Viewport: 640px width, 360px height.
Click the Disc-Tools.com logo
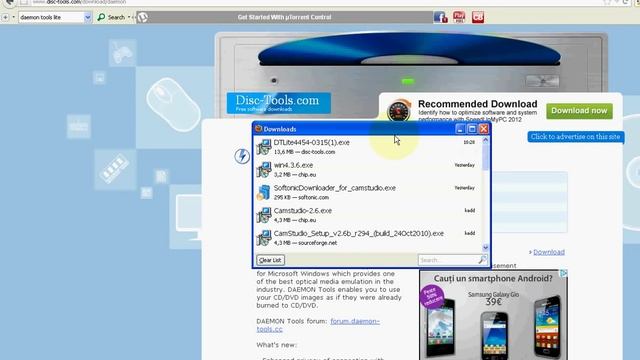point(279,103)
